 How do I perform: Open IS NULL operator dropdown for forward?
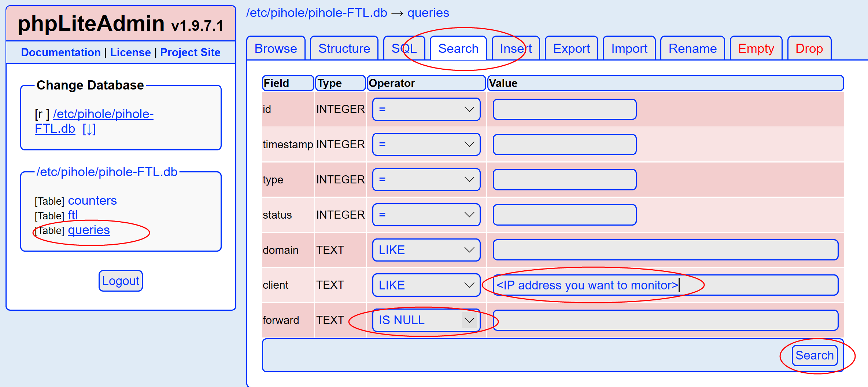click(426, 320)
